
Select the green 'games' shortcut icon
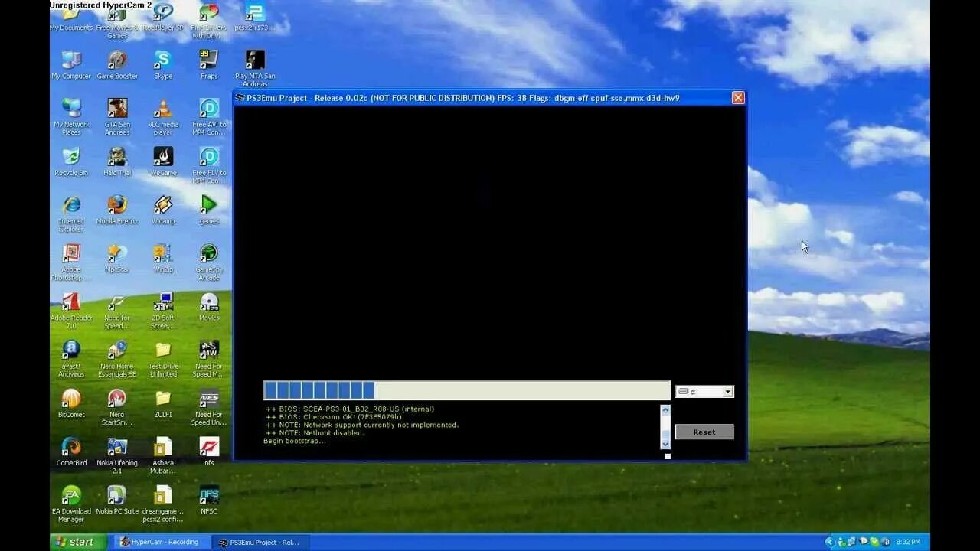coord(209,210)
